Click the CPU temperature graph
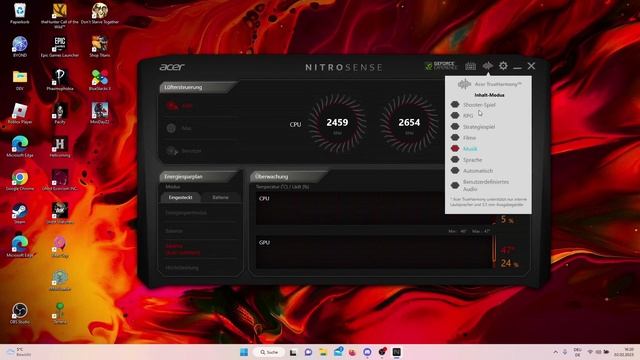The image size is (640, 360). tap(373, 208)
